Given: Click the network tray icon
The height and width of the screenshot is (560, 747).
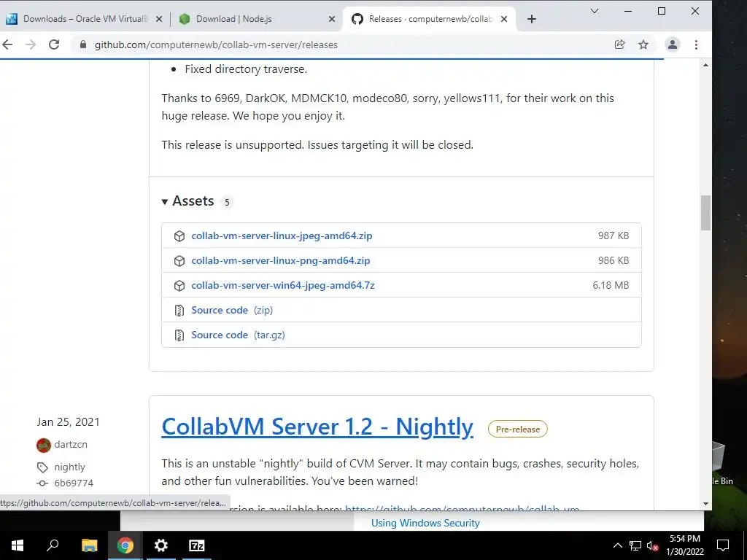Looking at the screenshot, I should tap(635, 545).
